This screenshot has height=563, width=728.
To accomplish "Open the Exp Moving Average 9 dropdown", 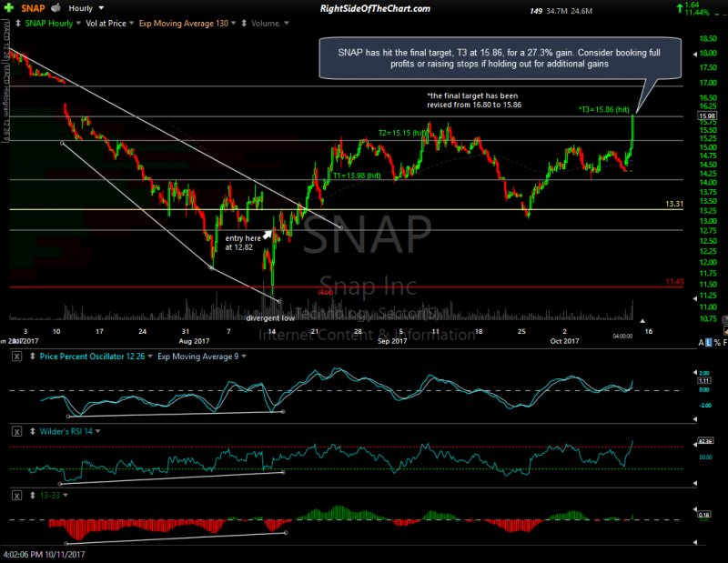I will [x=243, y=357].
